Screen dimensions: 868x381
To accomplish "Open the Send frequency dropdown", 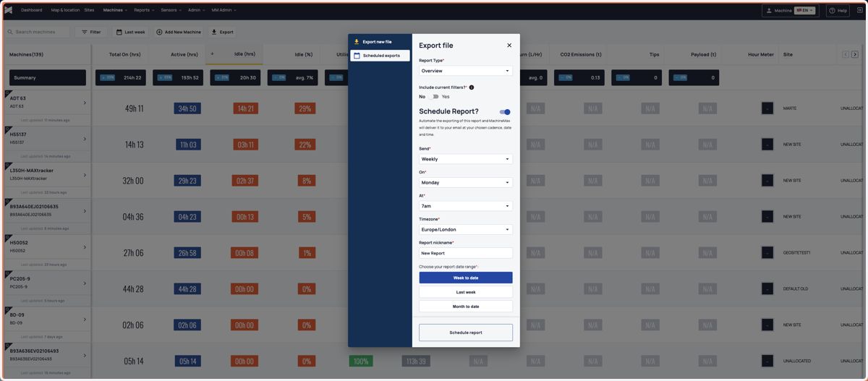I will pos(466,159).
